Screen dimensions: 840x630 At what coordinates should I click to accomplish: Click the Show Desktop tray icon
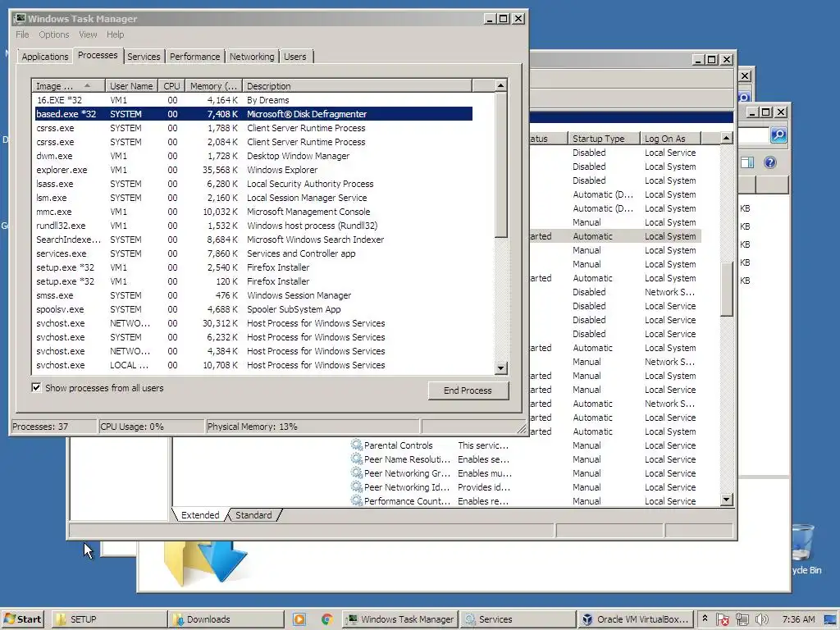[x=830, y=619]
